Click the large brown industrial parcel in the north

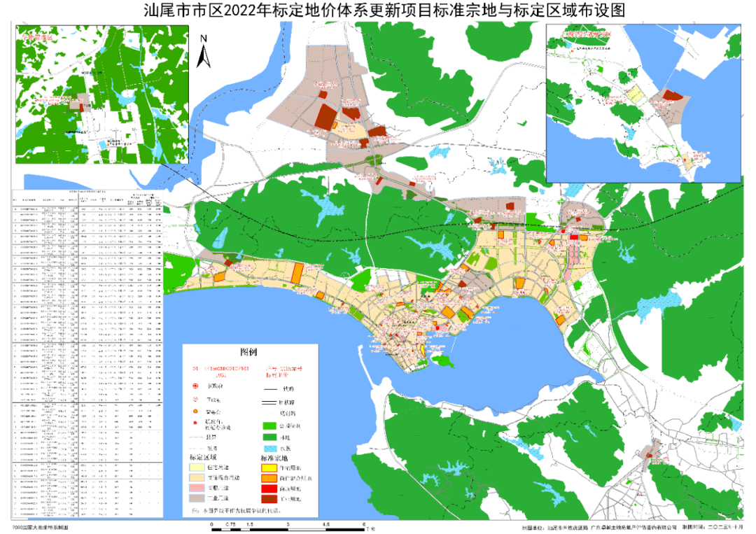coord(326,116)
